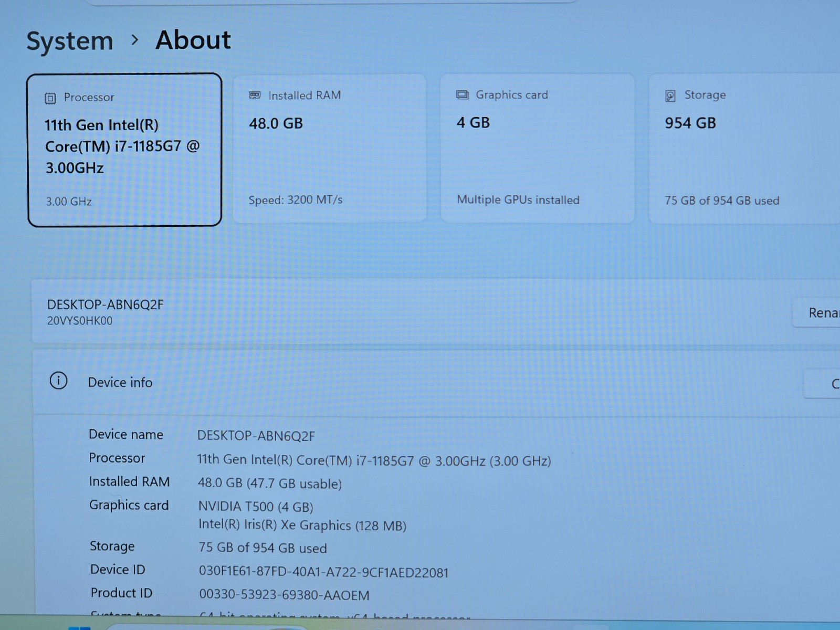Click the Storage drive icon
The width and height of the screenshot is (840, 630).
pyautogui.click(x=670, y=96)
